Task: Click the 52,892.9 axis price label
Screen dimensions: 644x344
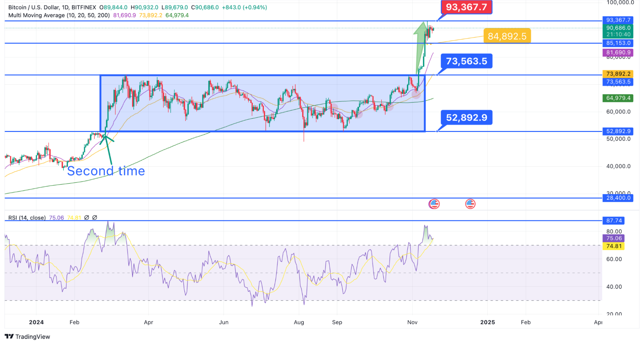Action: [x=618, y=131]
